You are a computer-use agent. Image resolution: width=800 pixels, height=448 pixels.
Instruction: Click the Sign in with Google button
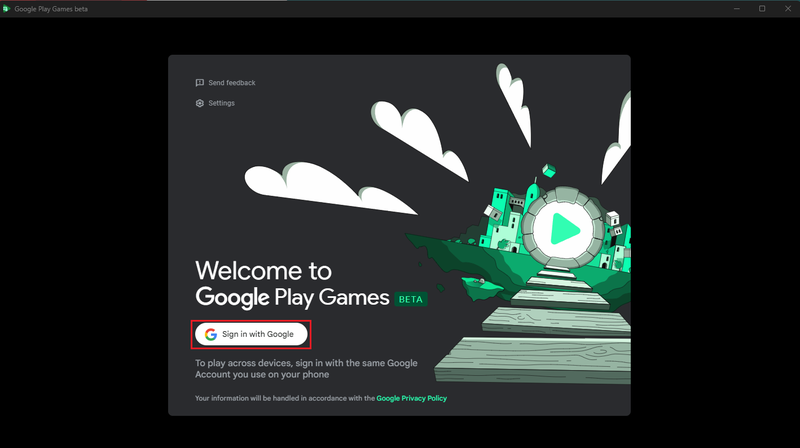(x=251, y=334)
